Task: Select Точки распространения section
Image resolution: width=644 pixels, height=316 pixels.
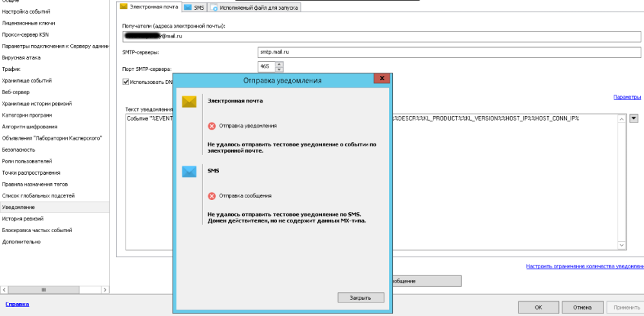Action: [x=54, y=173]
